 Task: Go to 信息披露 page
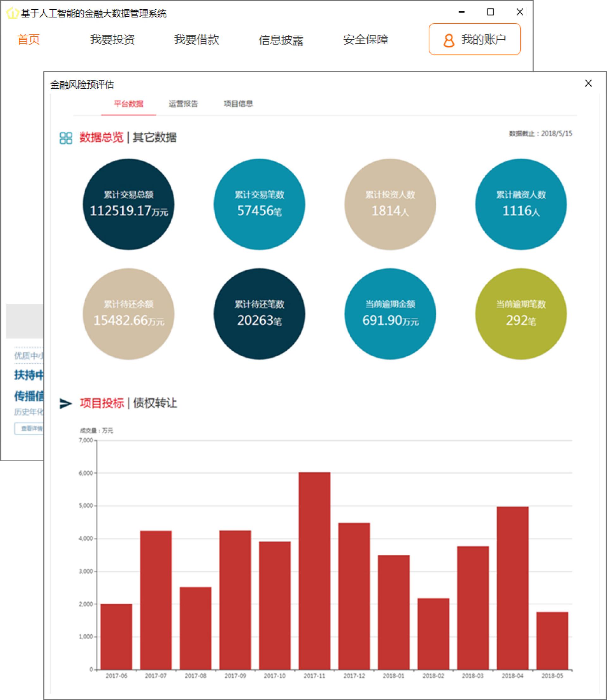coord(281,40)
